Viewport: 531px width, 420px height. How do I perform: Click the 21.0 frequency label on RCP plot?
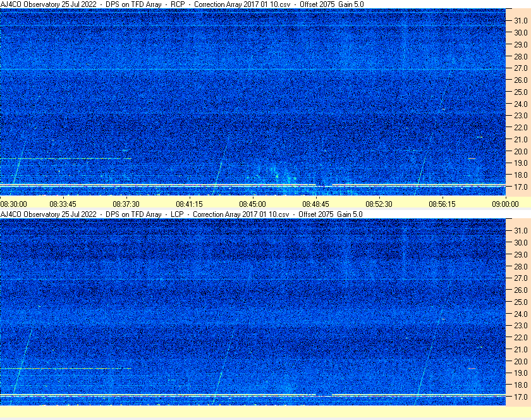click(x=521, y=139)
